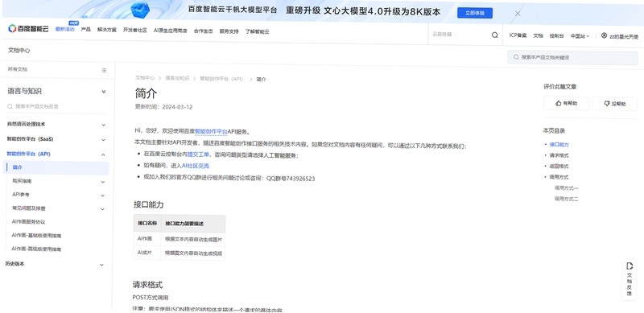Click the search magnifier icon in top bar

coord(495,35)
